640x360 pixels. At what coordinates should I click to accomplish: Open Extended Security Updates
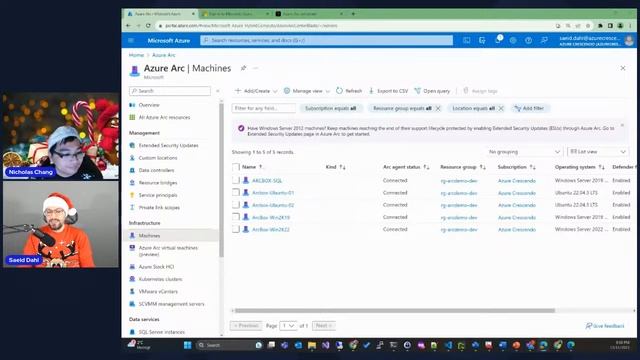coord(168,145)
